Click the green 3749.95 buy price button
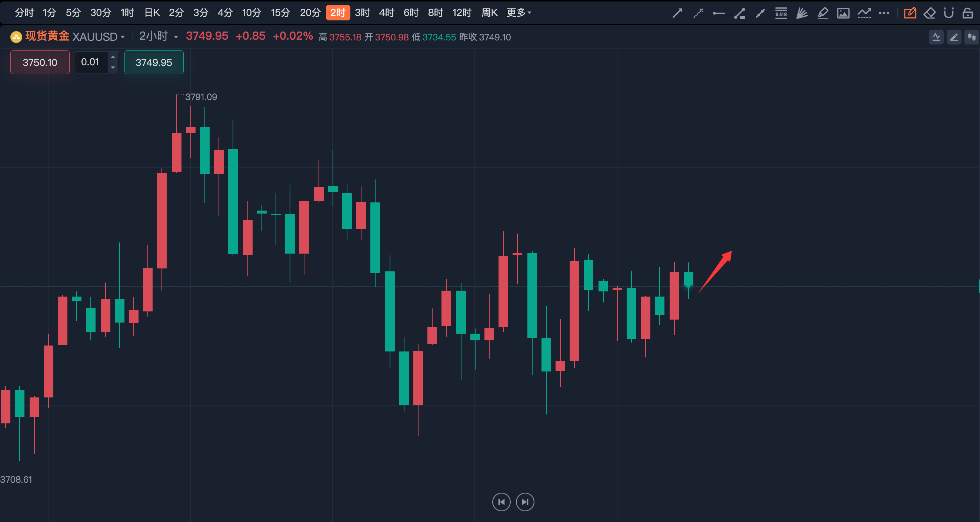This screenshot has height=522, width=980. click(154, 62)
